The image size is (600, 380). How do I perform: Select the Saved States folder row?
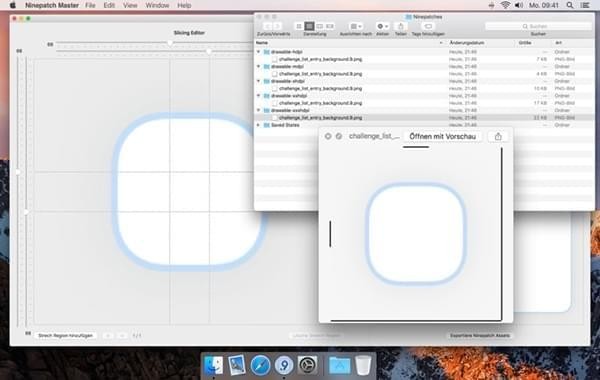[424, 125]
